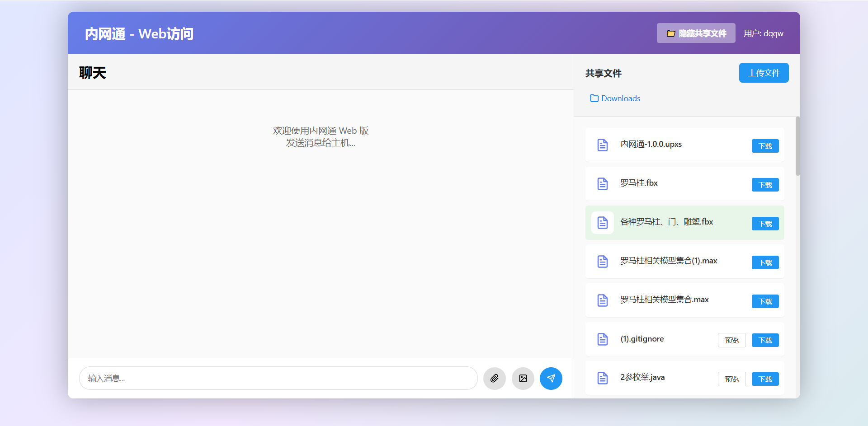This screenshot has width=868, height=426.
Task: Click the file icon beside (1).gitignore
Action: [602, 339]
